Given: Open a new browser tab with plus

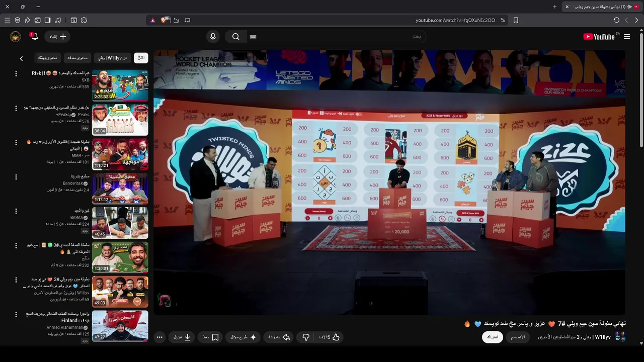Looking at the screenshot, I should click(555, 7).
